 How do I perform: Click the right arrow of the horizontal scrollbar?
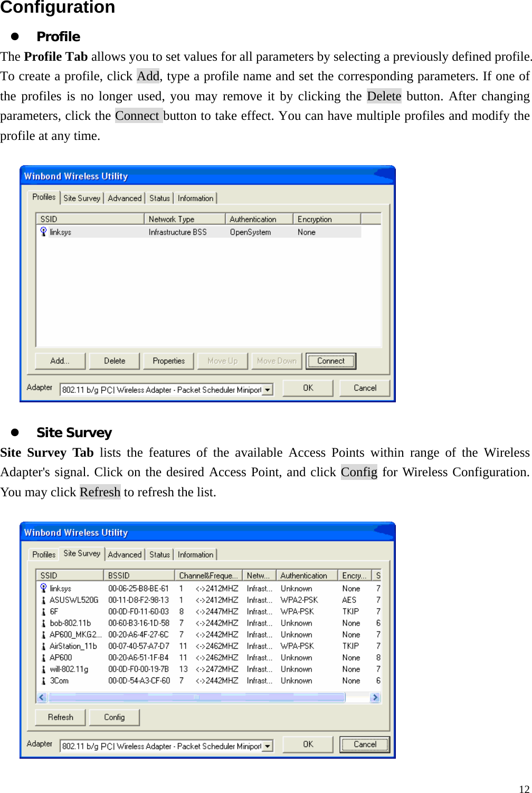[375, 697]
